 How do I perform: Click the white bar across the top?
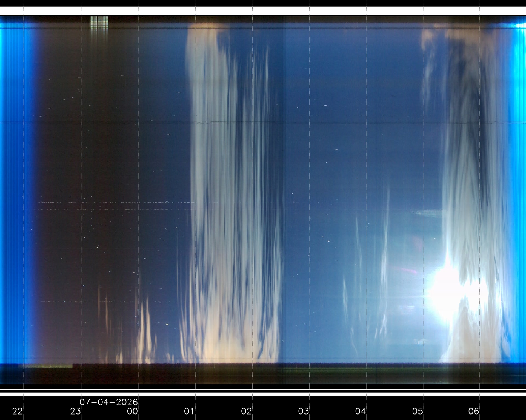pyautogui.click(x=263, y=11)
